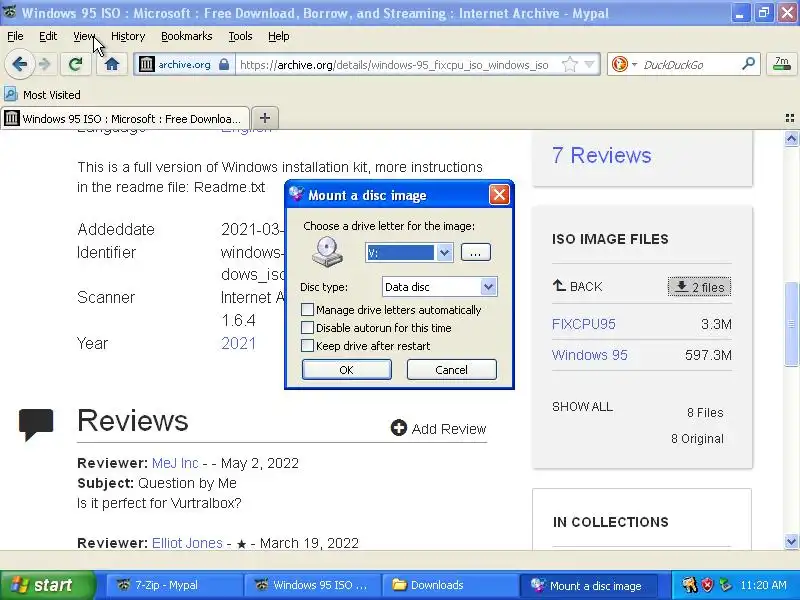Open the FIXCPU95 file link
800x600 pixels.
(x=584, y=324)
